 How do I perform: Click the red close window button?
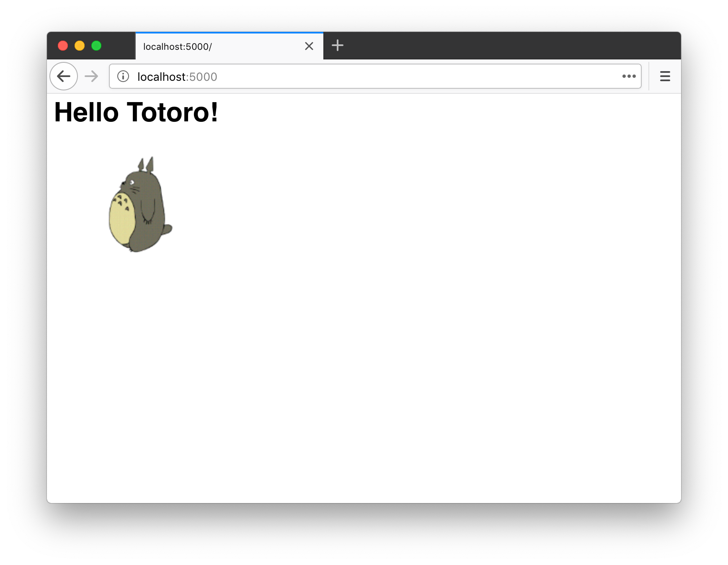63,46
